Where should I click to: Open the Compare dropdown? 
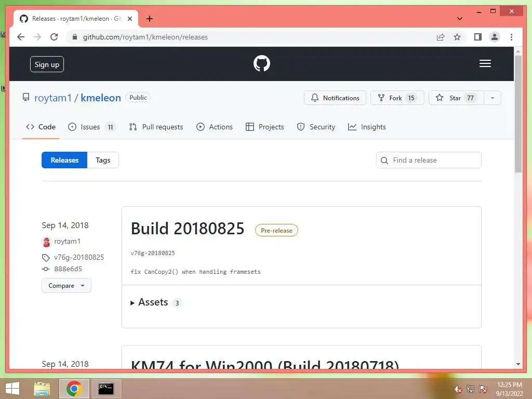pyautogui.click(x=66, y=285)
